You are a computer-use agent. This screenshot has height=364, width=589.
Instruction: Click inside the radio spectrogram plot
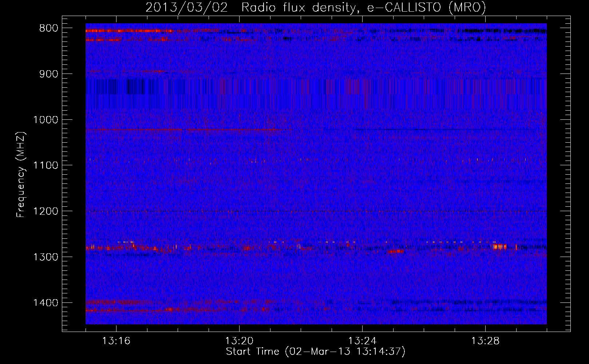(316, 174)
